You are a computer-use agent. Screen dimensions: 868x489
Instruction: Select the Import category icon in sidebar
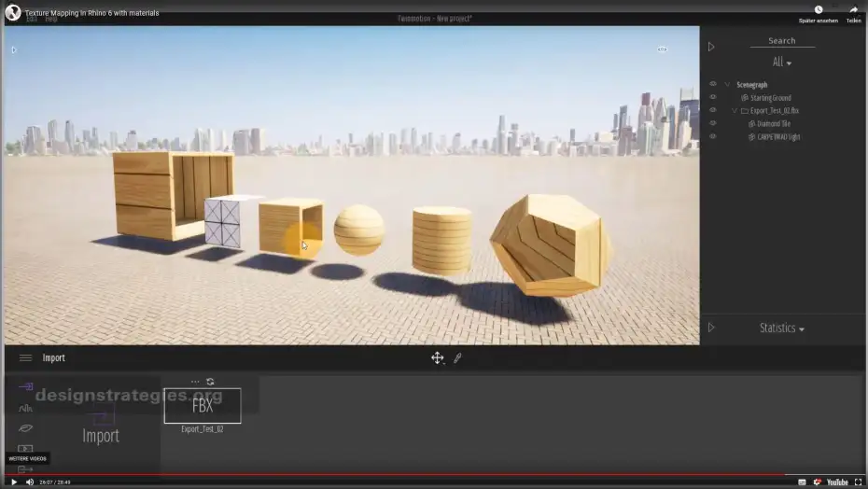point(25,386)
